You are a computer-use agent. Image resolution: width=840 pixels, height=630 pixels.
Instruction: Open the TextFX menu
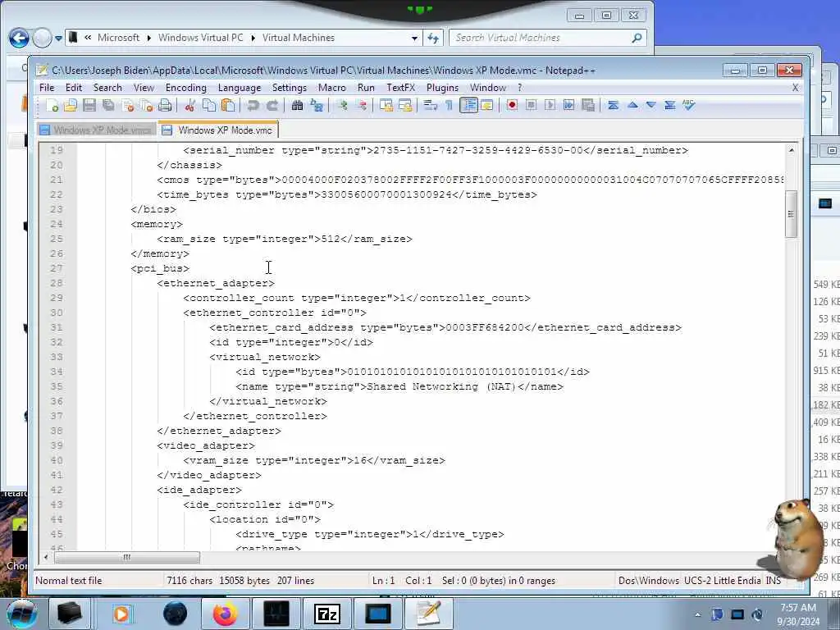400,87
